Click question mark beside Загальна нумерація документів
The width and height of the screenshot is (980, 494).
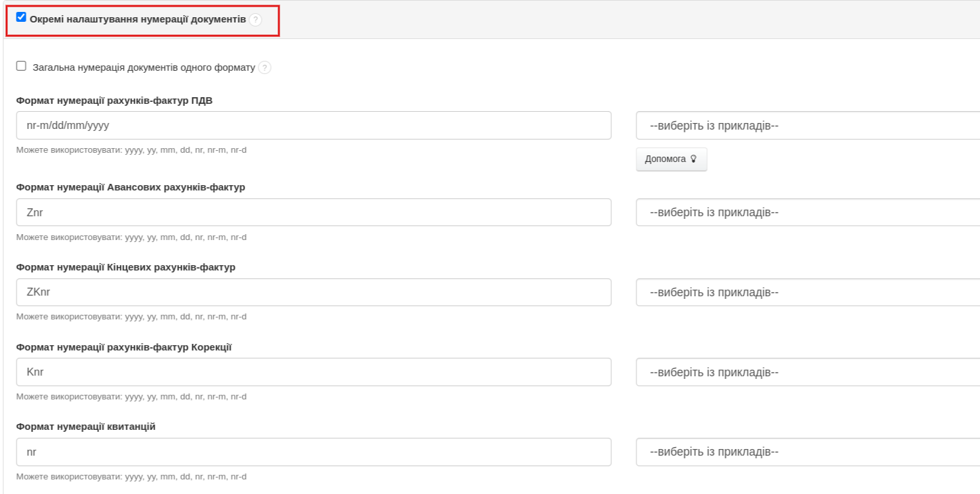point(265,67)
